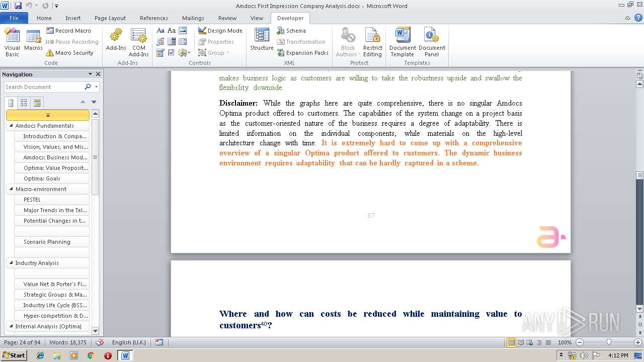Start Record Macro
This screenshot has height=362, width=644.
pyautogui.click(x=68, y=31)
